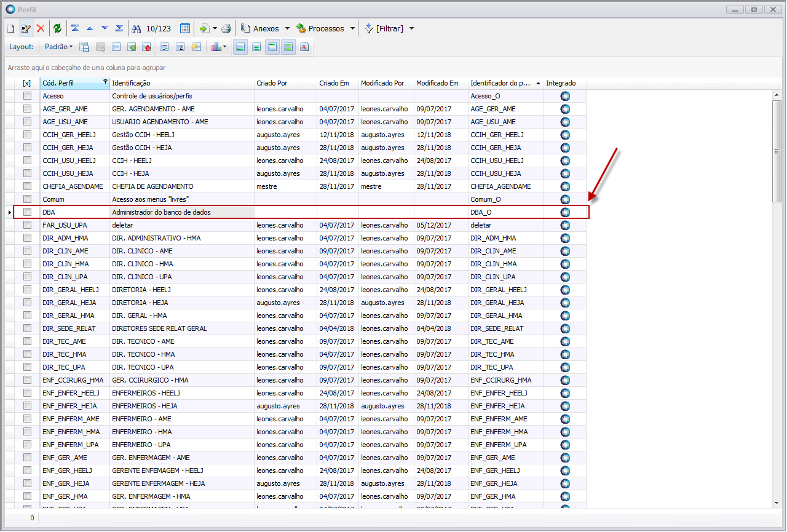Viewport: 787px width, 532px height.
Task: Click the [x] select-all column header
Action: tap(27, 83)
